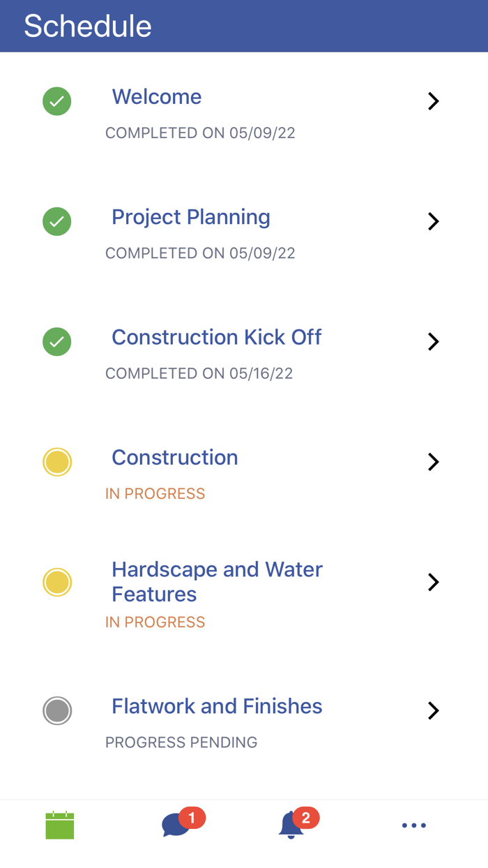Select the gray status circle for Flatwork and Finishes
The width and height of the screenshot is (488, 868).
(57, 710)
